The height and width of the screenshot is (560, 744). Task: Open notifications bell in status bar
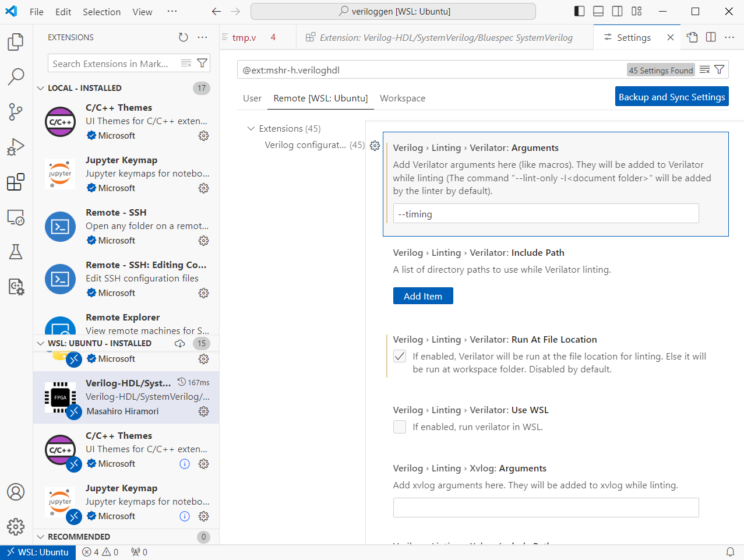pyautogui.click(x=730, y=552)
